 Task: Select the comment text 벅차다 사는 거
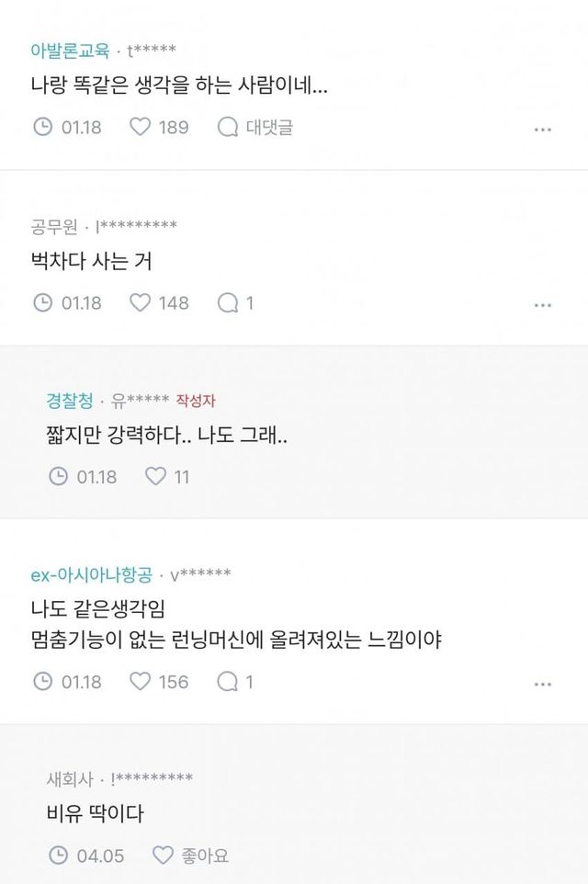(91, 261)
